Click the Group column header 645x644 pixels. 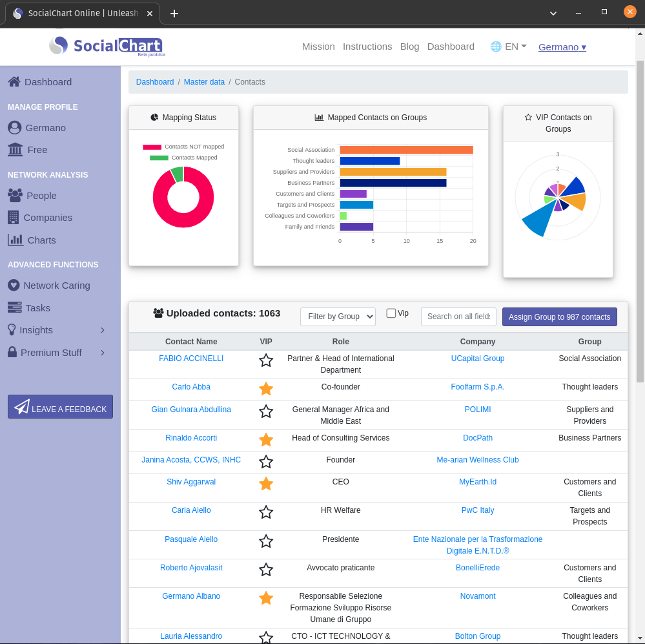coord(590,342)
